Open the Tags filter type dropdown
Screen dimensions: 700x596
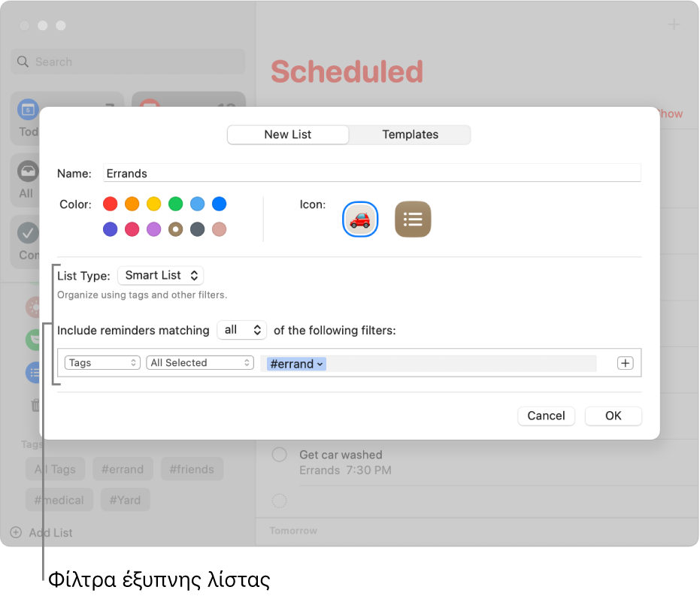102,363
